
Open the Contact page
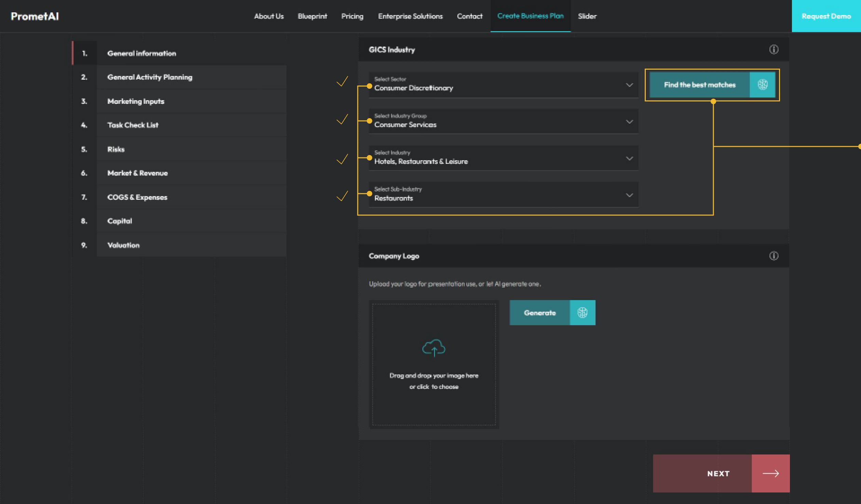469,16
